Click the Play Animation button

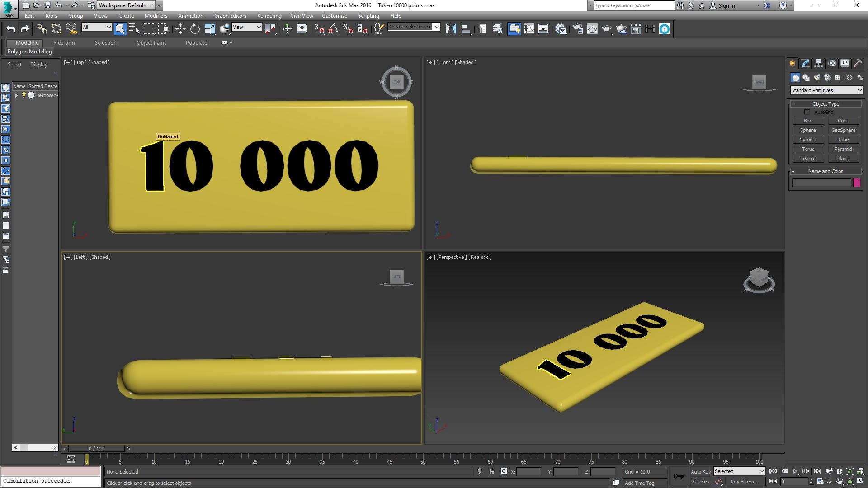tap(795, 471)
